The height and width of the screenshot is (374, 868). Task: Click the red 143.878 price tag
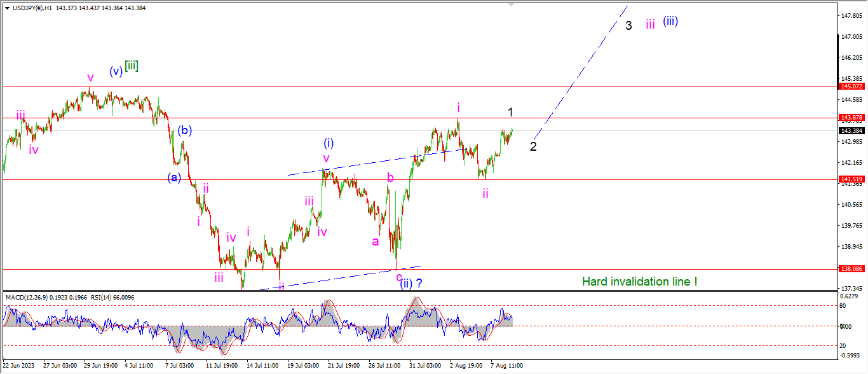tap(851, 118)
